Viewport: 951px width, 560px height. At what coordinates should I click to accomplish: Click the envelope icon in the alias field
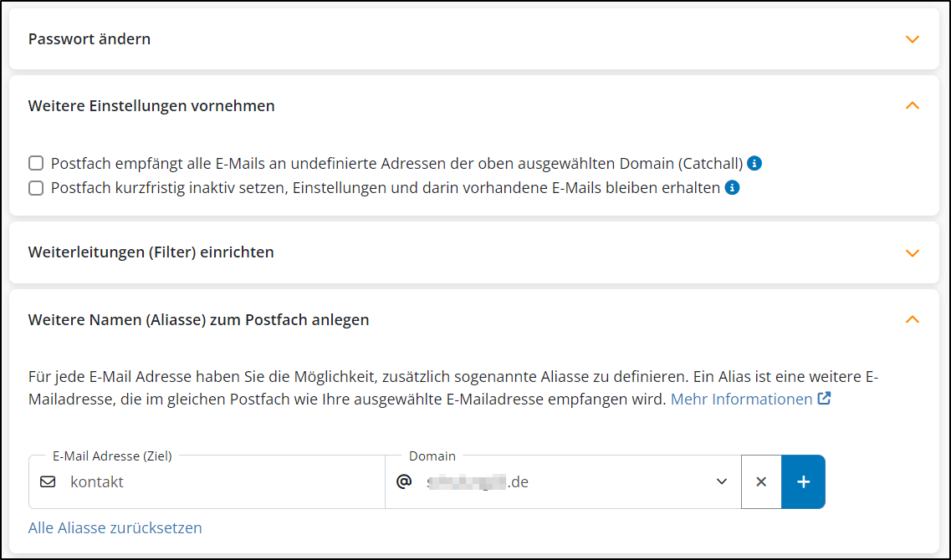[49, 481]
